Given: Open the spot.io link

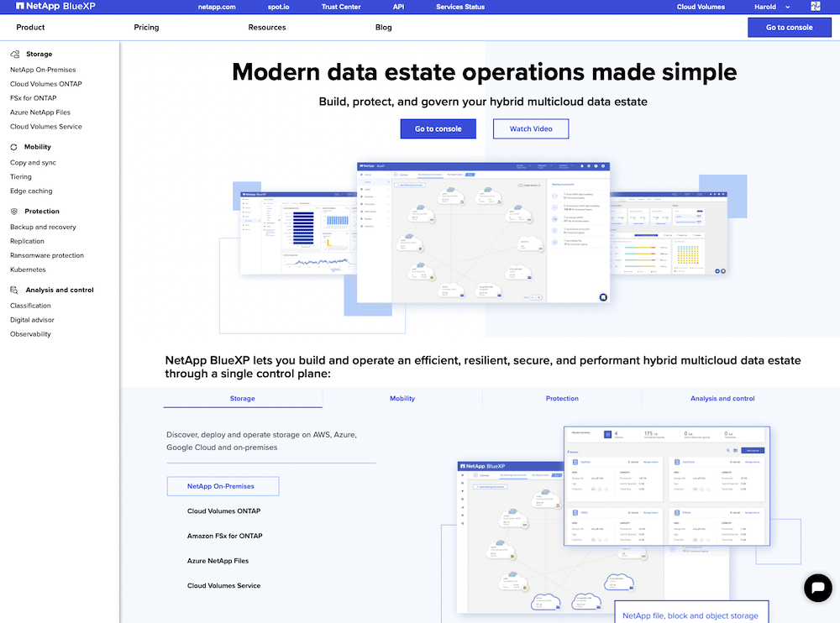Looking at the screenshot, I should click(279, 7).
